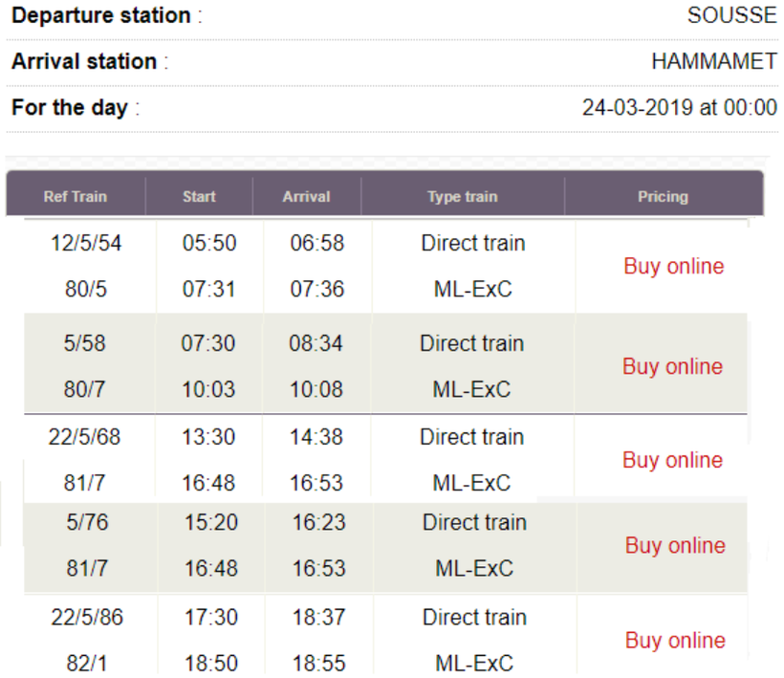Open Buy online for the 17:30 train

[x=675, y=640]
